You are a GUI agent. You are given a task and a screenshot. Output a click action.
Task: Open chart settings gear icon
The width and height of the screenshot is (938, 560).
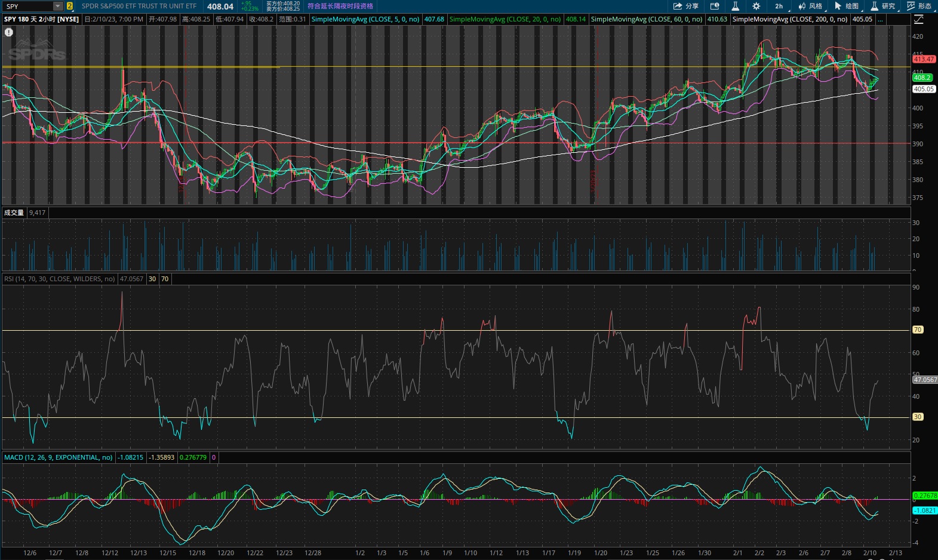756,6
